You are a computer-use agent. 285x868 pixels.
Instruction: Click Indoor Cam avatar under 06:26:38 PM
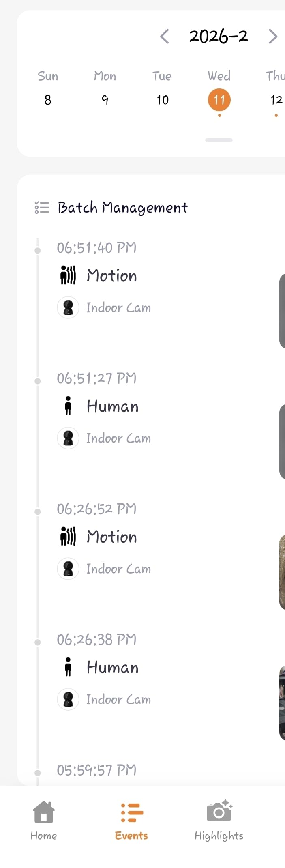pyautogui.click(x=68, y=699)
